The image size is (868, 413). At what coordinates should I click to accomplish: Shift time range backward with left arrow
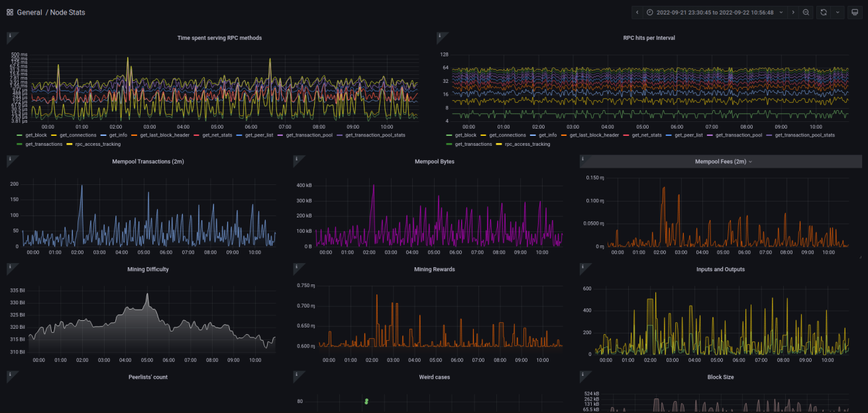[x=637, y=13]
